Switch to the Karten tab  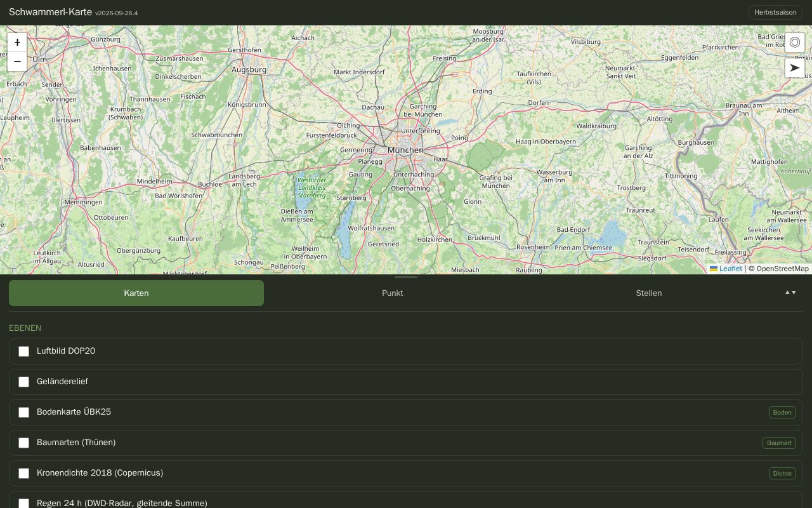tap(136, 293)
